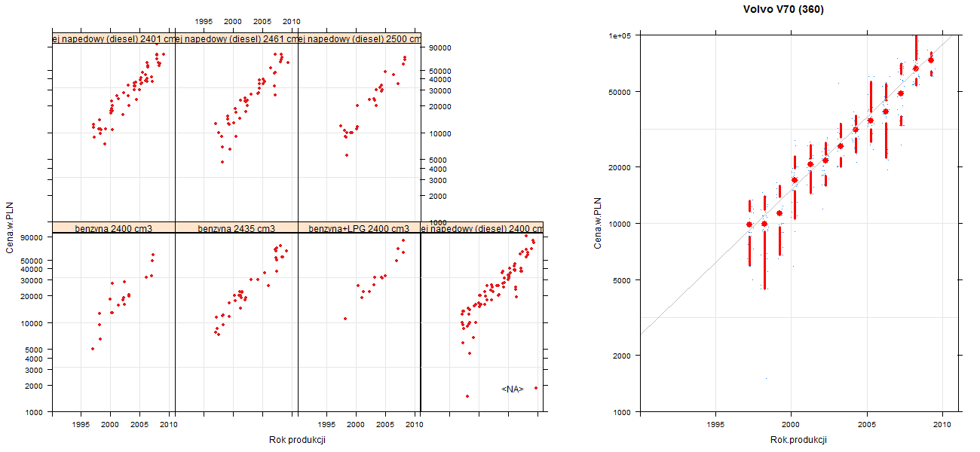Image resolution: width=980 pixels, height=452 pixels.
Task: Click the "1995" tick above the diesel 2461 panel
Action: [x=204, y=21]
